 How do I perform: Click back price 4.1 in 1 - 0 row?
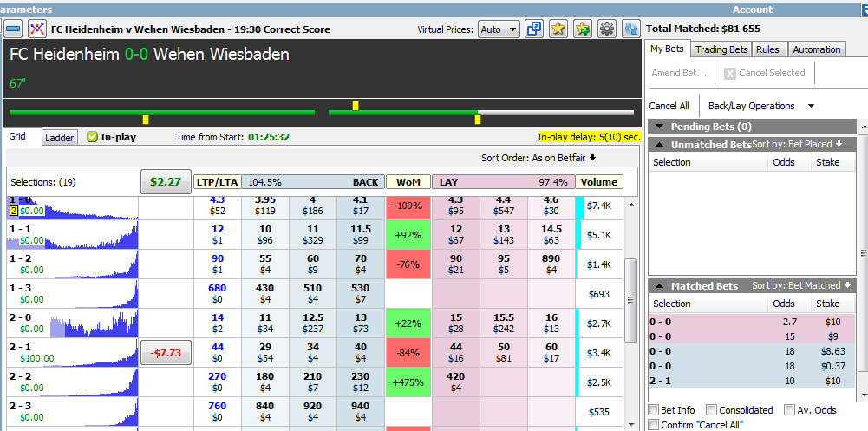[x=360, y=206]
